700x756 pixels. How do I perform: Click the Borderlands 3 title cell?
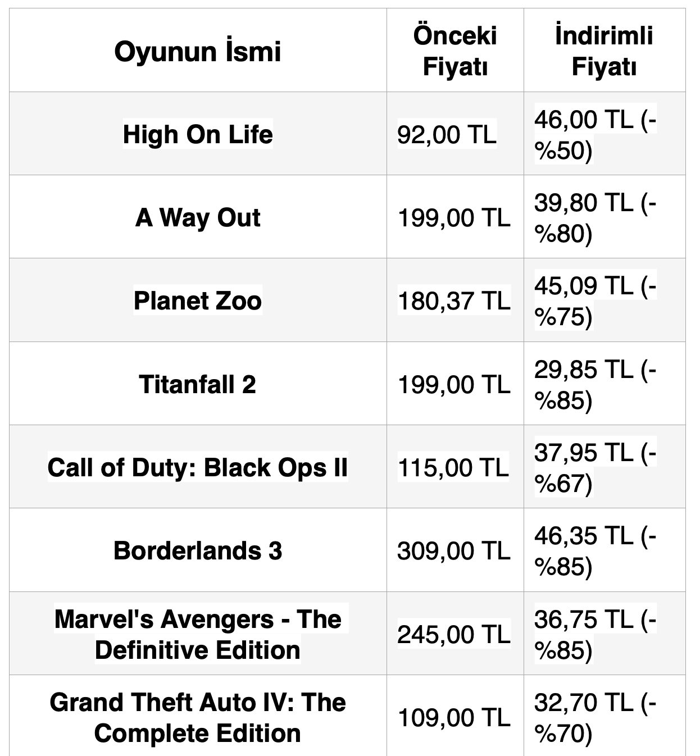tap(198, 550)
